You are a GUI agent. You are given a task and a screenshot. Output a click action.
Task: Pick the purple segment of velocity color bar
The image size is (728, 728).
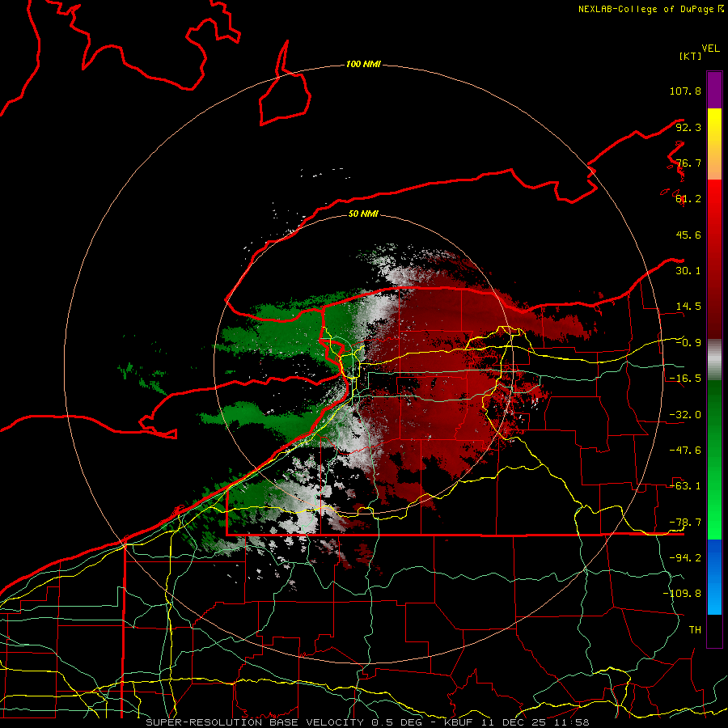[x=714, y=90]
